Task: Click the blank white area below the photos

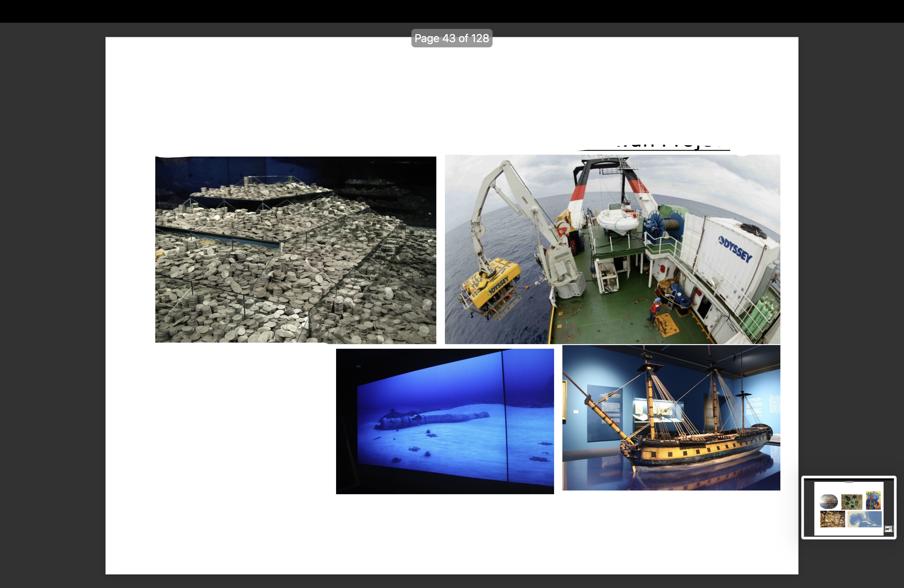Action: tap(452, 536)
